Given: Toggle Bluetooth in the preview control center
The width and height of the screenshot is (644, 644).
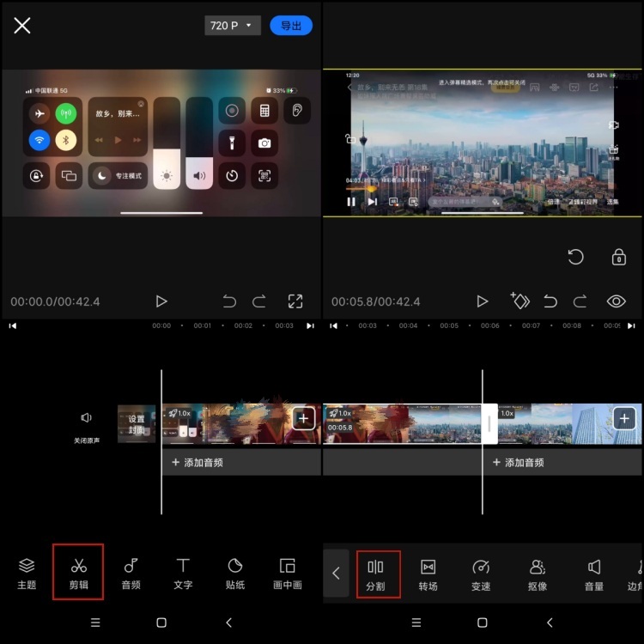Looking at the screenshot, I should click(x=66, y=140).
